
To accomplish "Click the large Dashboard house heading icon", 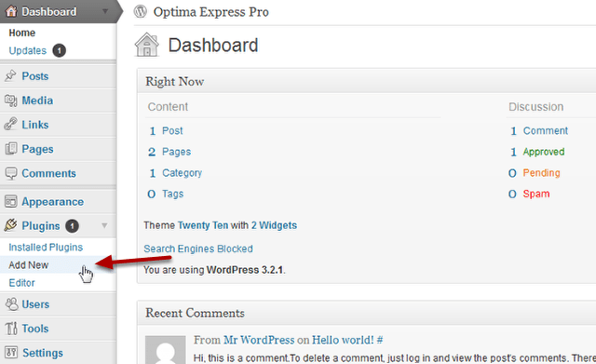I will point(147,45).
